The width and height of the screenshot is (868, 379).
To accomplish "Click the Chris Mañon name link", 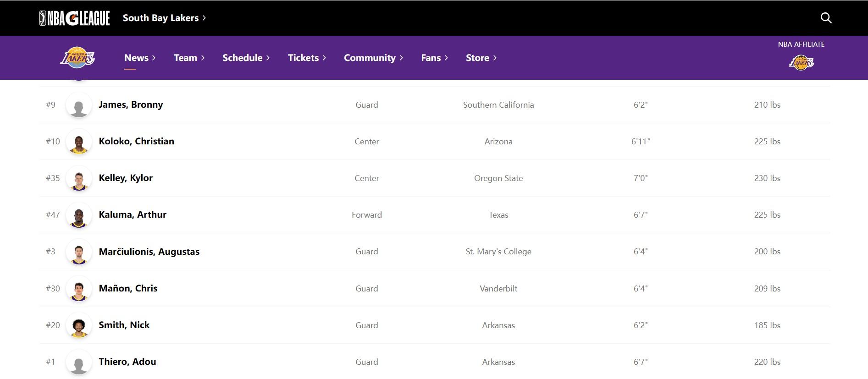I will coord(128,288).
